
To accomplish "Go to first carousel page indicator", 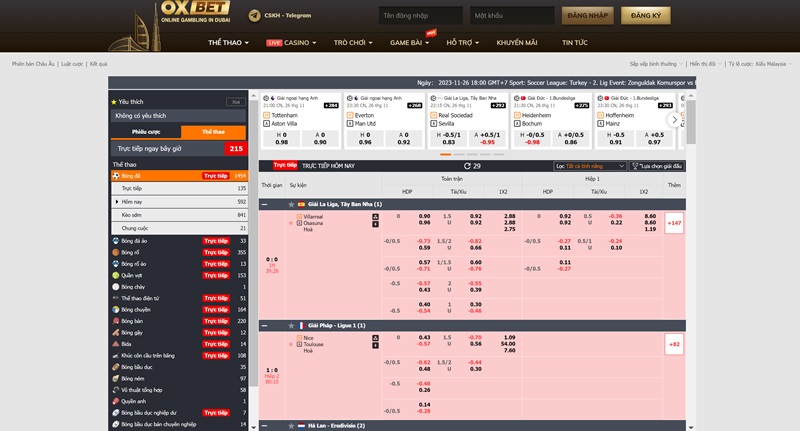I will tap(445, 155).
